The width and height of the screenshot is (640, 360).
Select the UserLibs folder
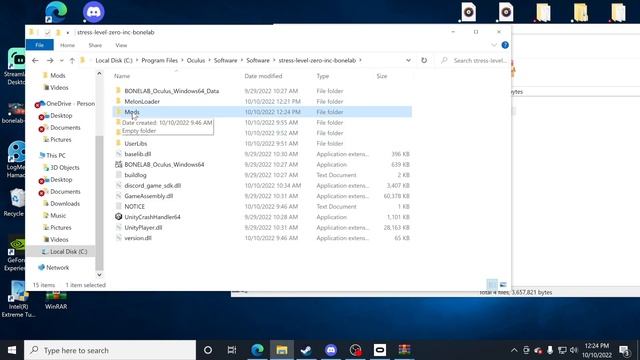[x=136, y=144]
